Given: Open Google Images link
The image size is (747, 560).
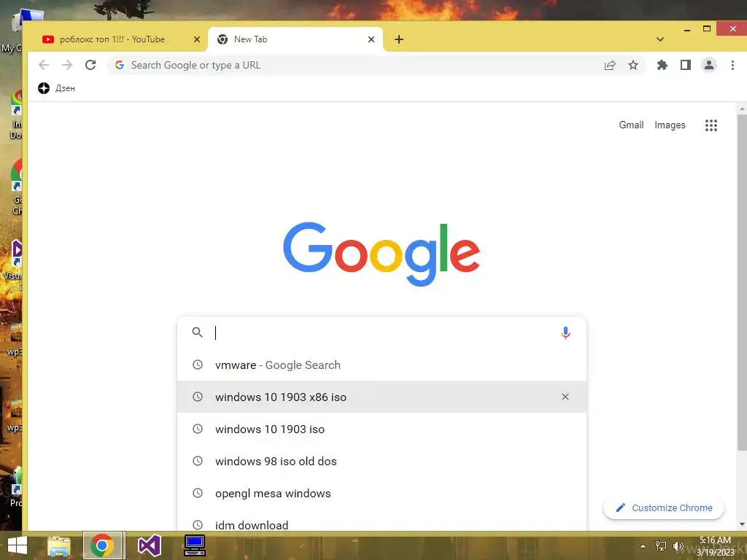Looking at the screenshot, I should pyautogui.click(x=670, y=125).
